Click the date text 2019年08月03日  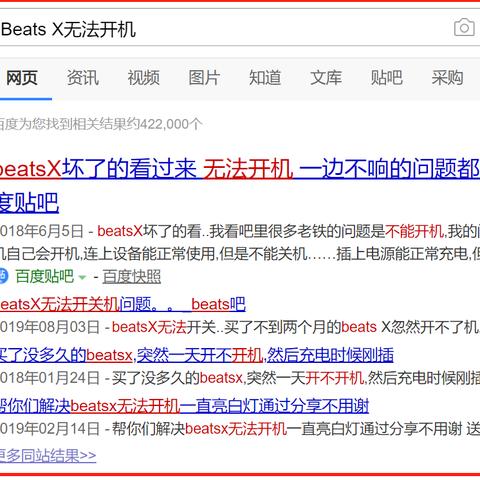coord(50,327)
